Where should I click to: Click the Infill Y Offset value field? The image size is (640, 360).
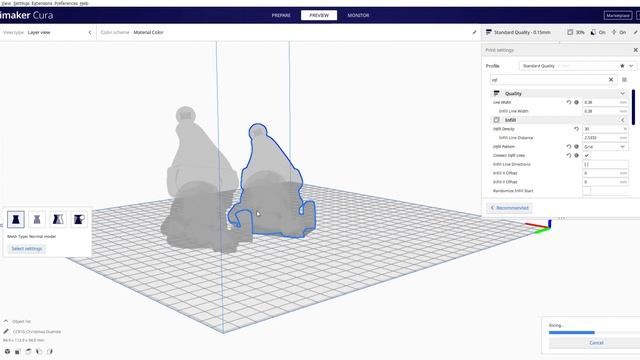(605, 182)
